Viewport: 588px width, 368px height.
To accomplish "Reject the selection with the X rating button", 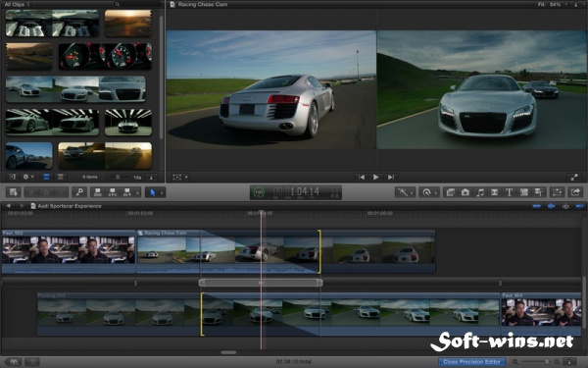I will coord(61,192).
